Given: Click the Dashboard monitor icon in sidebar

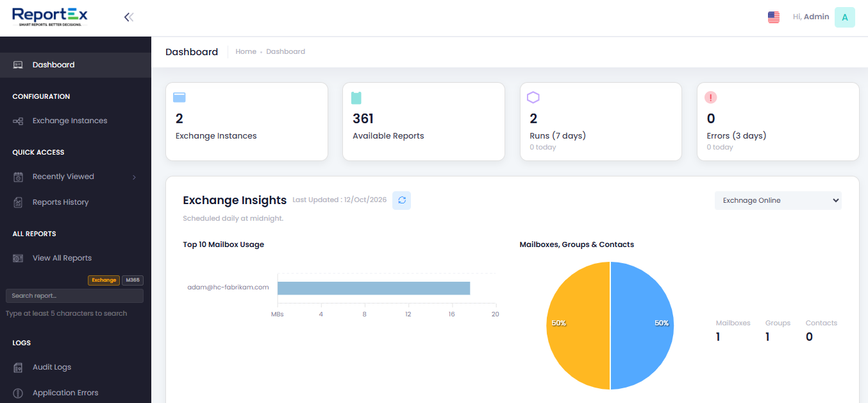Looking at the screenshot, I should 18,65.
